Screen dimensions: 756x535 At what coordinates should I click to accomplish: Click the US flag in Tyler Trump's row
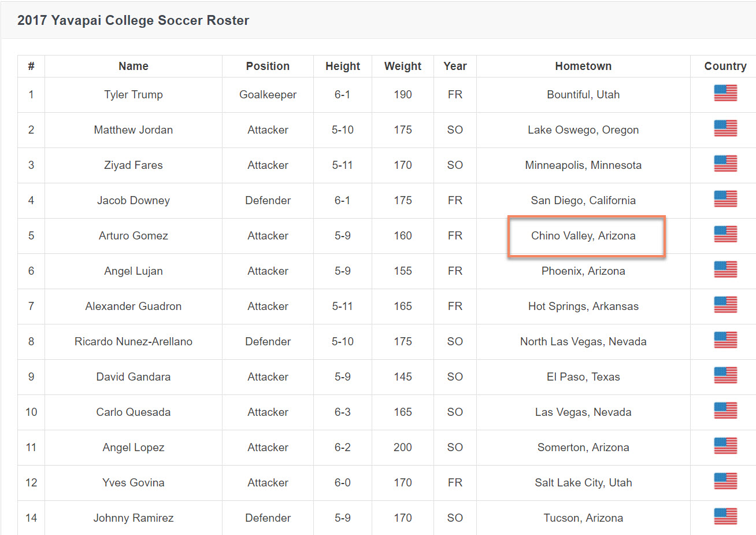point(725,93)
